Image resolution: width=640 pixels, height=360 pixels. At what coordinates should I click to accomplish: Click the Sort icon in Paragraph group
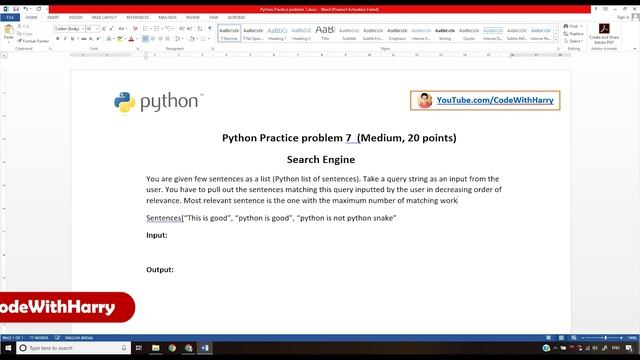[x=200, y=29]
